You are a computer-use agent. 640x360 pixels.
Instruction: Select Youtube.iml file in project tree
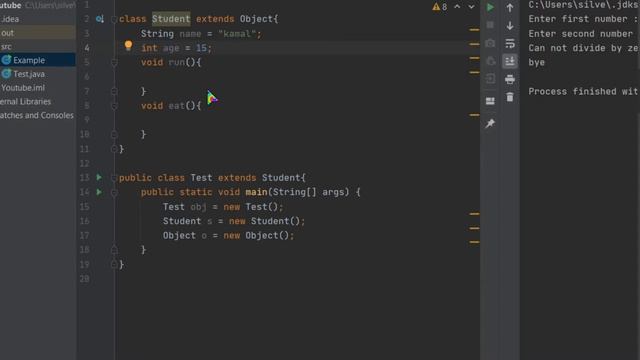pyautogui.click(x=23, y=88)
